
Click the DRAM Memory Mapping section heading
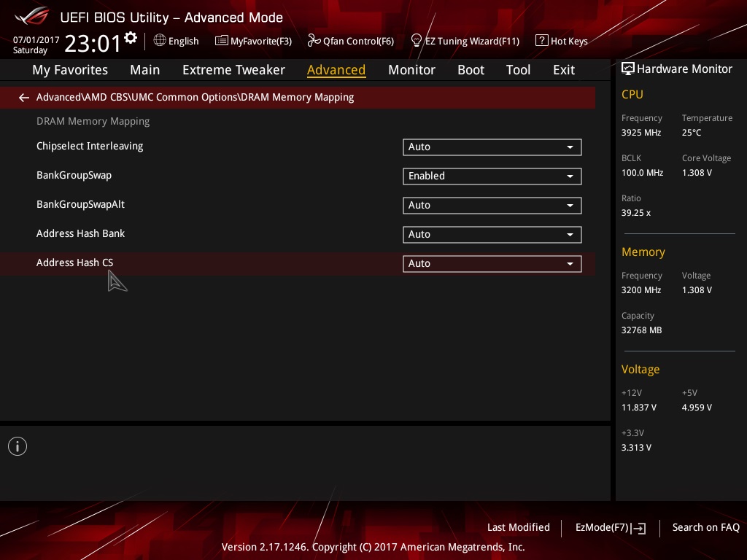(x=93, y=122)
